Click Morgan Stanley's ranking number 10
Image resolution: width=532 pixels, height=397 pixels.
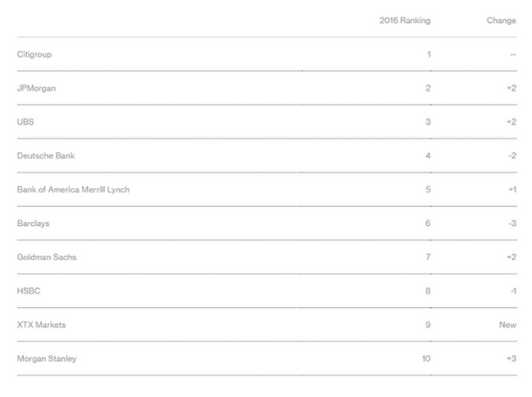coord(426,359)
